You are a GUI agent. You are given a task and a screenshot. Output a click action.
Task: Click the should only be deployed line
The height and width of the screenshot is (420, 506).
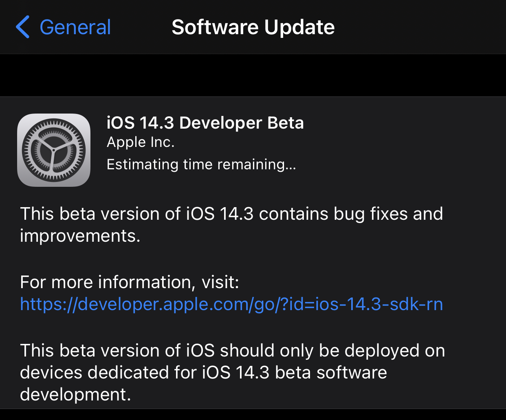tap(232, 350)
